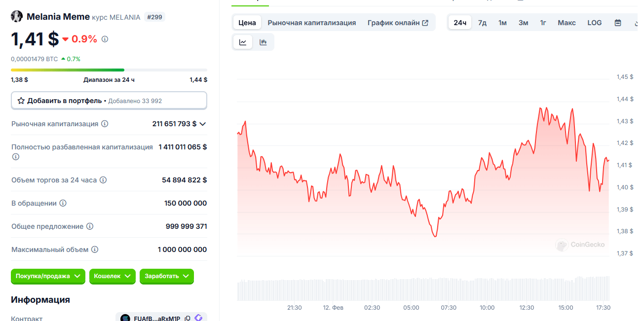Open the Покупка/продажа dropdown
Image resolution: width=644 pixels, height=321 pixels.
48,276
